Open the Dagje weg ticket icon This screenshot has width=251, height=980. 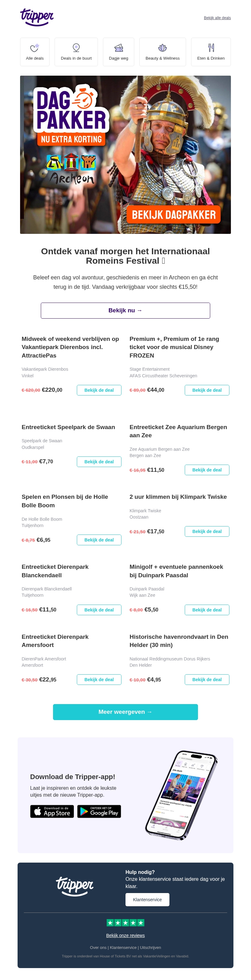tap(118, 48)
